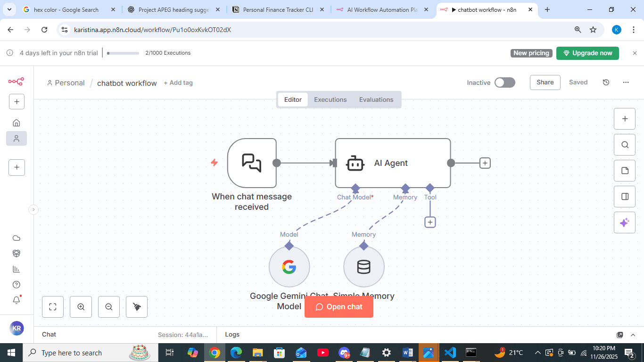Image resolution: width=644 pixels, height=362 pixels.
Task: Toggle the workflow Inactive switch
Action: [x=504, y=82]
